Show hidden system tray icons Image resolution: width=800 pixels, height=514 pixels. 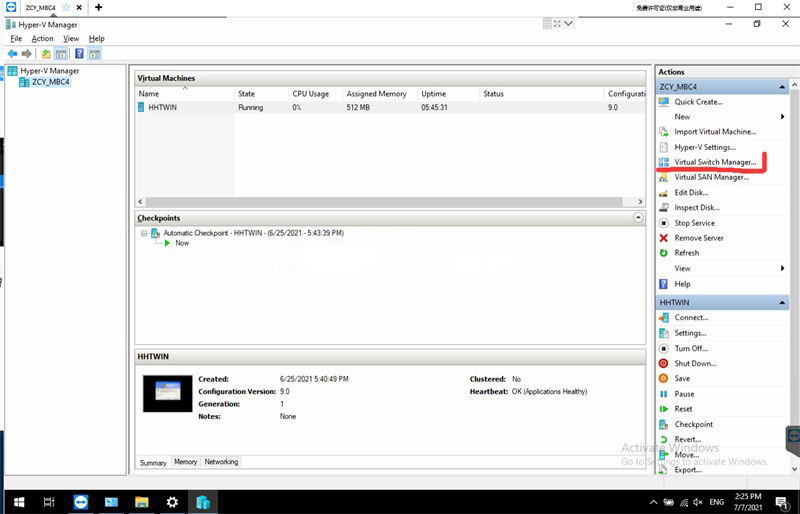click(653, 502)
